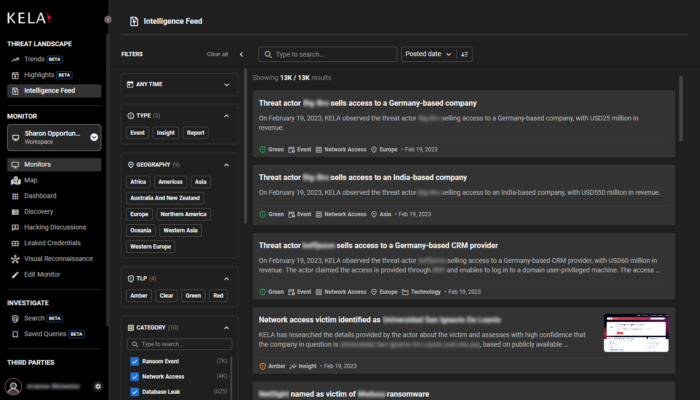
Task: Toggle the Africa geography filter
Action: (x=138, y=182)
